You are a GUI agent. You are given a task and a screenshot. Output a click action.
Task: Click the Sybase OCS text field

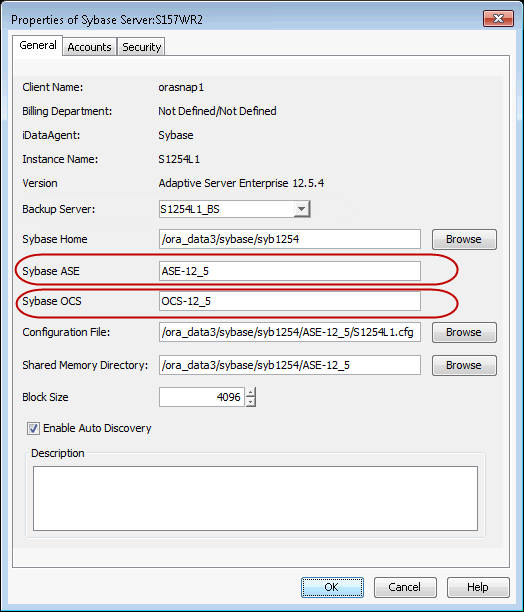(290, 301)
